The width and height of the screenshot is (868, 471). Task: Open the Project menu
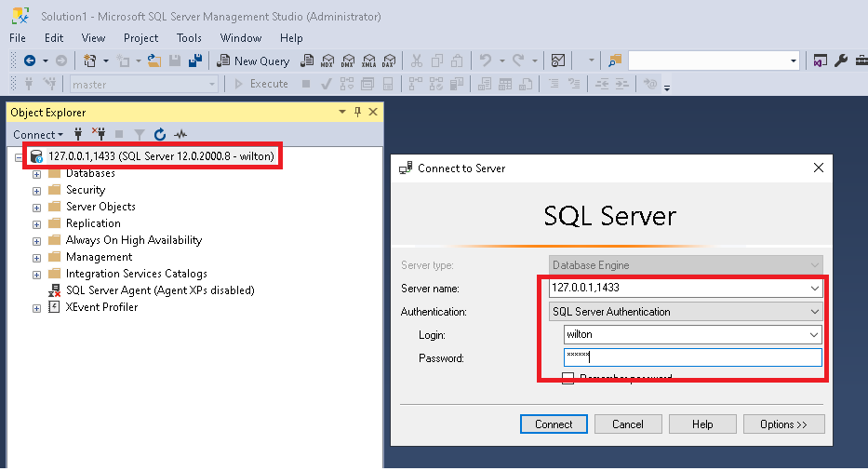coord(141,38)
